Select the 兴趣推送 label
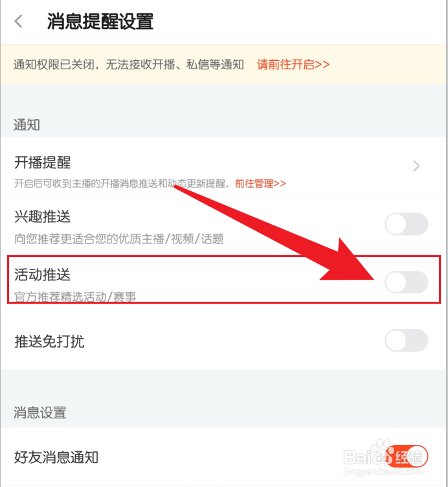 click(43, 216)
